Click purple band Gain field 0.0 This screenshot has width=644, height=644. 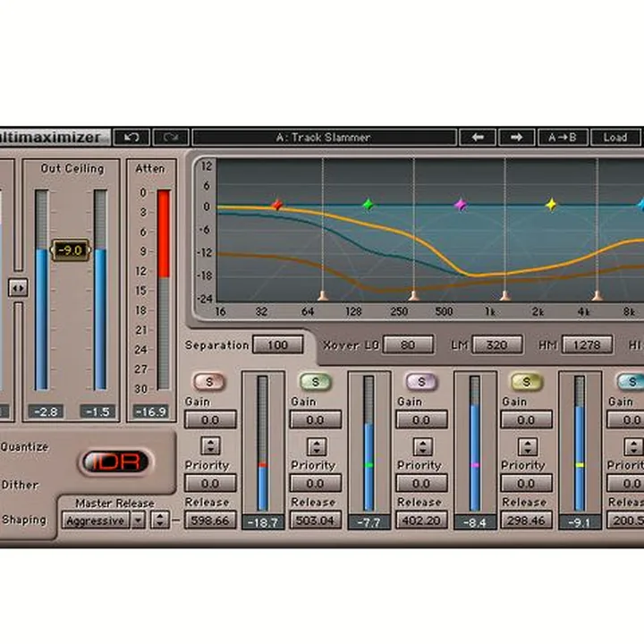click(421, 419)
